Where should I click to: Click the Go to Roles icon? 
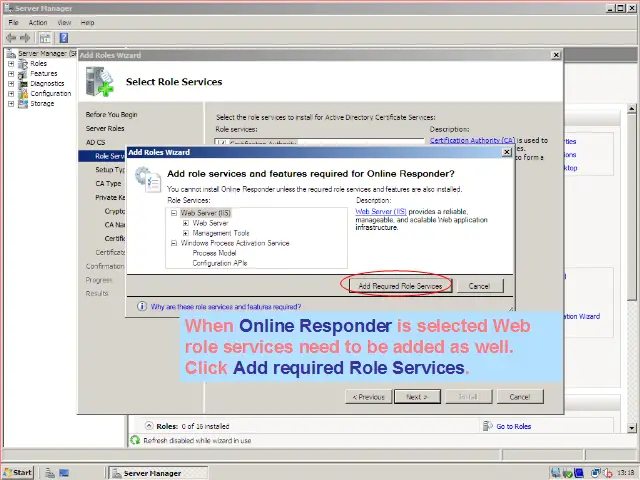[x=487, y=426]
